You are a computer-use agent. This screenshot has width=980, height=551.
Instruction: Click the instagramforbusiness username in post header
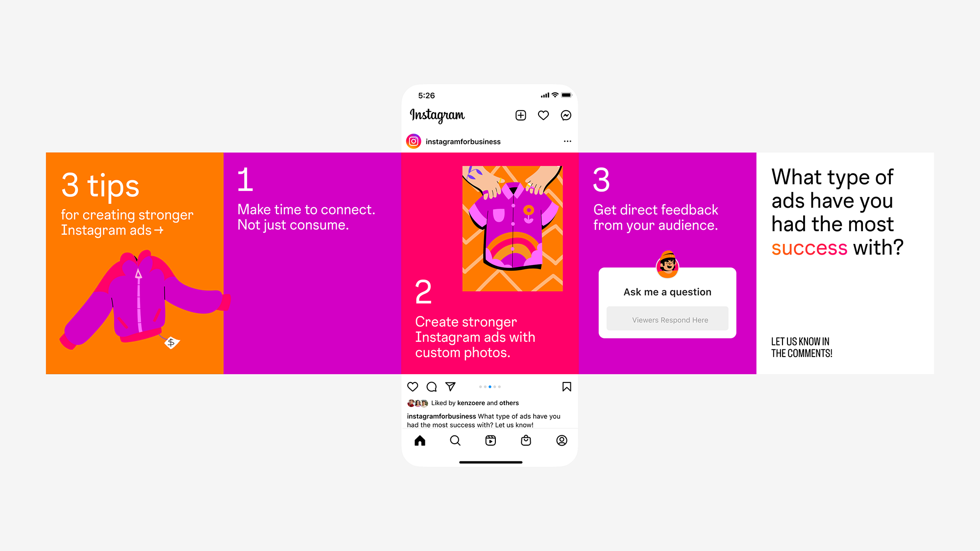(x=463, y=142)
